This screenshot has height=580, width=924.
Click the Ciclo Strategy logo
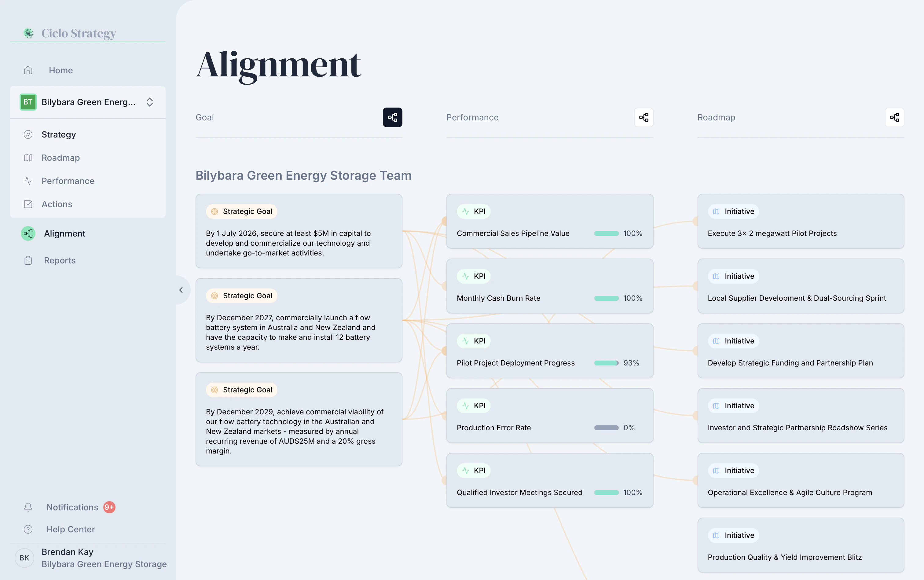(x=69, y=33)
